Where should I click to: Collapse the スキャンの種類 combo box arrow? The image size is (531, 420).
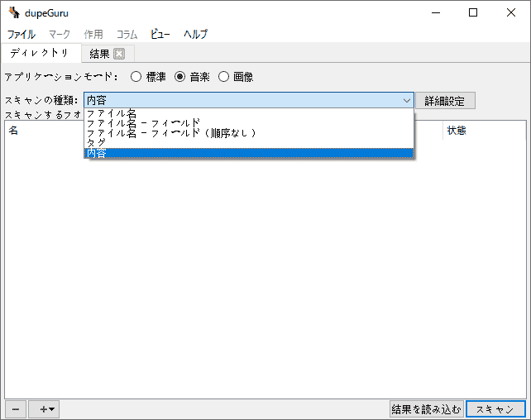click(406, 101)
